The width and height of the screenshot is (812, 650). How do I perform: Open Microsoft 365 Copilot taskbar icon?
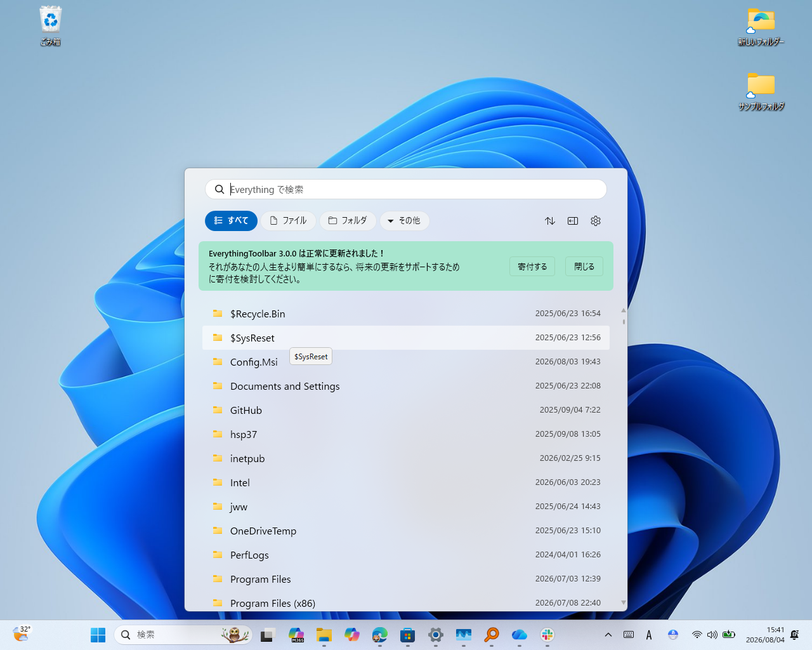(x=296, y=635)
